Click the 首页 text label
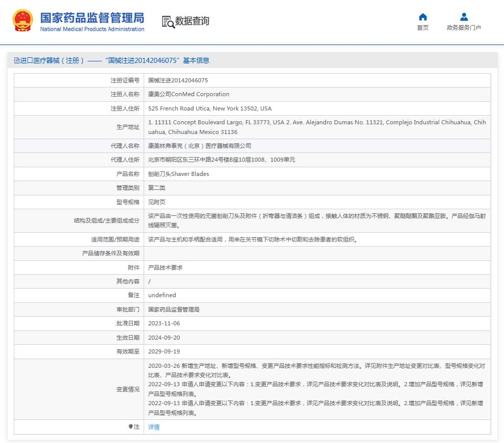This screenshot has height=443, width=504. tap(423, 28)
